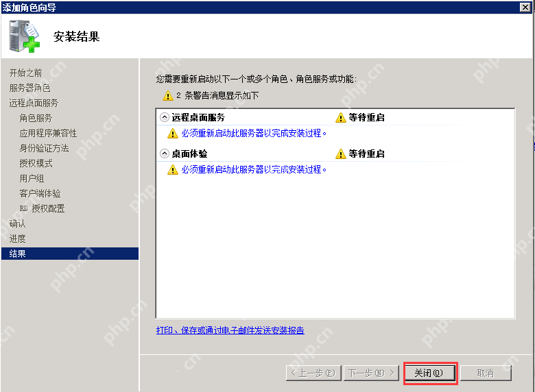Click the warning icon next to 桌面体验 等待重启

tap(340, 154)
